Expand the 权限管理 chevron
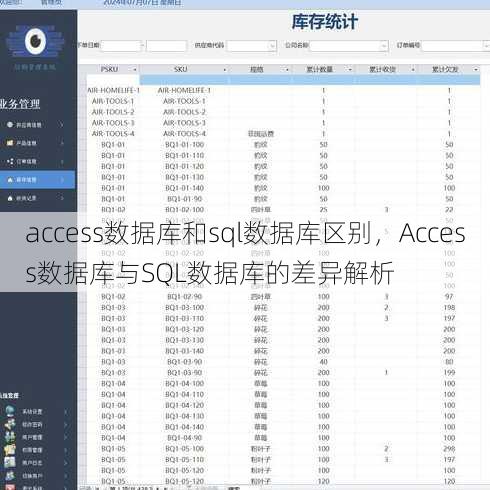 tap(65, 450)
